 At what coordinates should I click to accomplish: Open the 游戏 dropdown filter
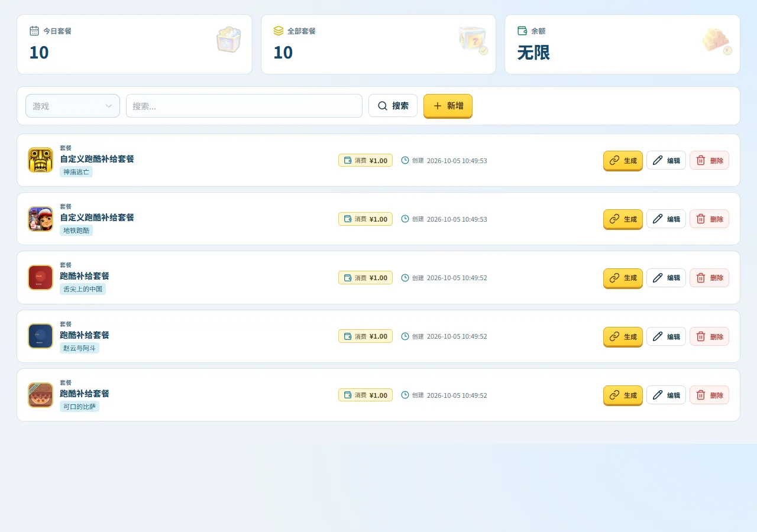point(73,106)
